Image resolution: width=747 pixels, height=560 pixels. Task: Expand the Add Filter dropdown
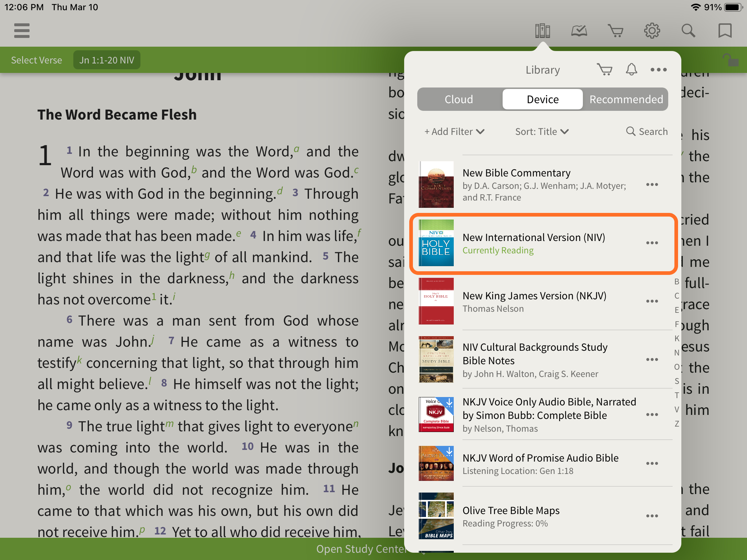point(454,132)
